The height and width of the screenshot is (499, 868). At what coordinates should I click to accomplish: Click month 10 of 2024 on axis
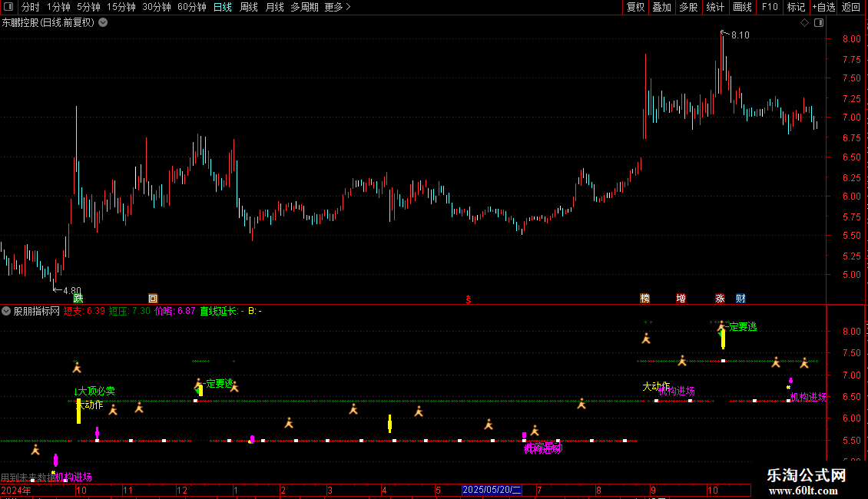81,490
